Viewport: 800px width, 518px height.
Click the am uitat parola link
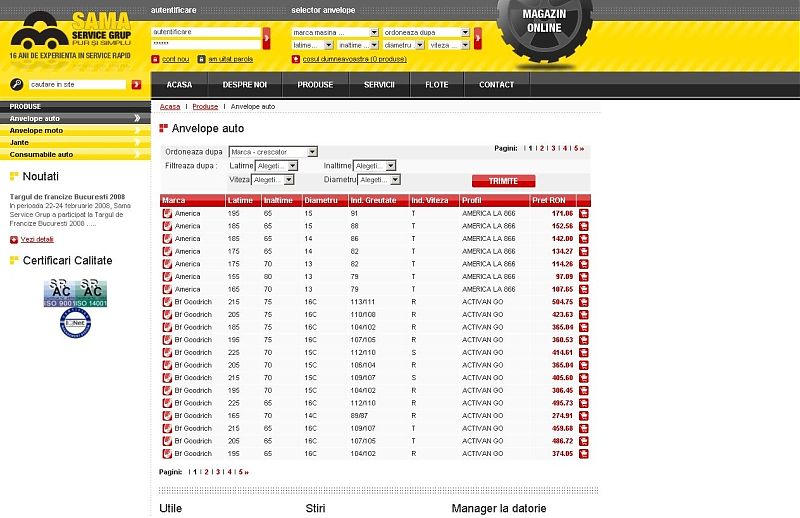[231, 59]
